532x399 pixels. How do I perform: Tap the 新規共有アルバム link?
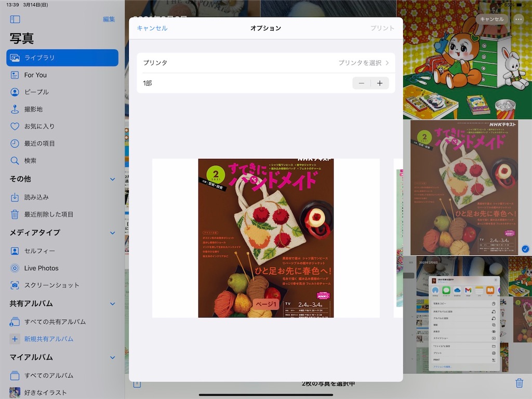tap(49, 339)
